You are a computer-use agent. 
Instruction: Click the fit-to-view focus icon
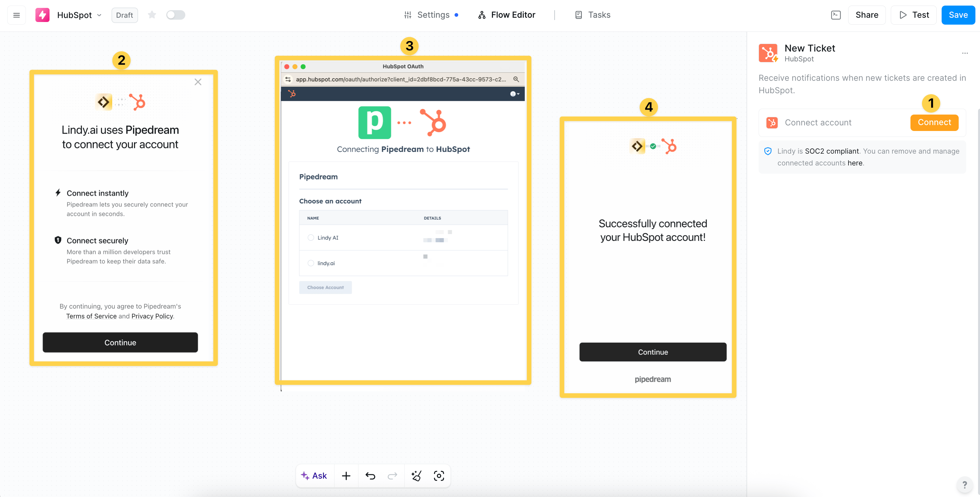439,476
